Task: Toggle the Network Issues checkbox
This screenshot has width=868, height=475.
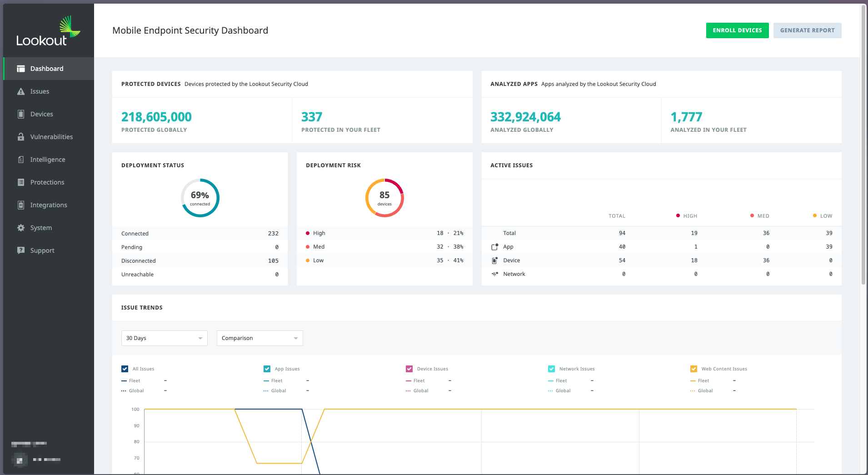Action: [x=551, y=369]
